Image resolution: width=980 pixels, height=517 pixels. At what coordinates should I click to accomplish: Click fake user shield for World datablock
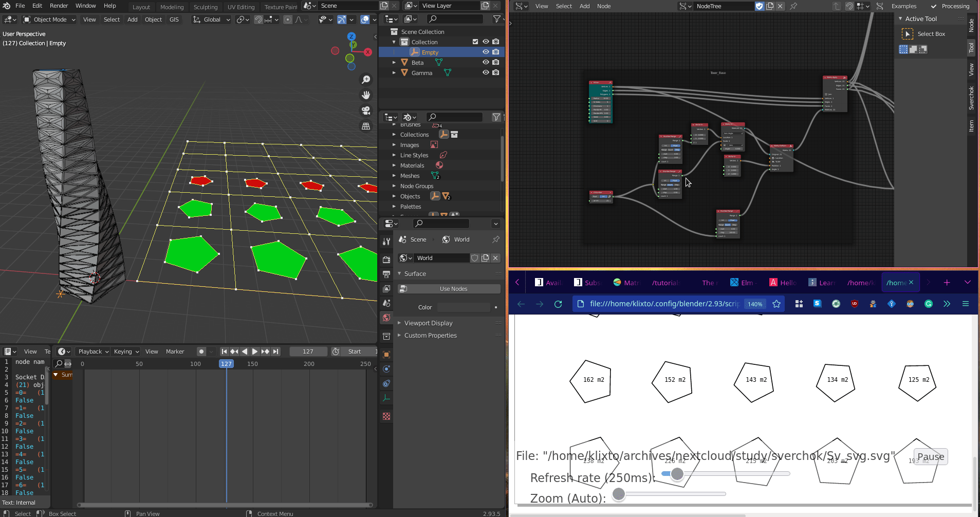point(475,258)
